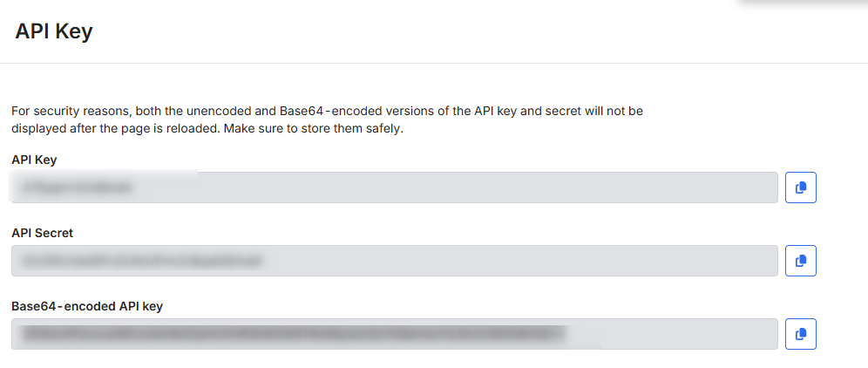This screenshot has height=368, width=868.
Task: Click inside the API Key field
Action: pyautogui.click(x=394, y=187)
